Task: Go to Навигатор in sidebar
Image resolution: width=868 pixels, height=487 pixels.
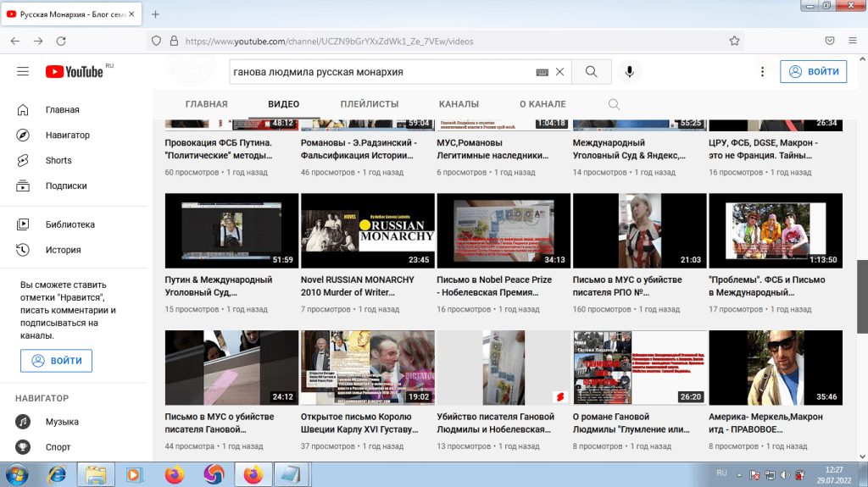Action: [67, 135]
